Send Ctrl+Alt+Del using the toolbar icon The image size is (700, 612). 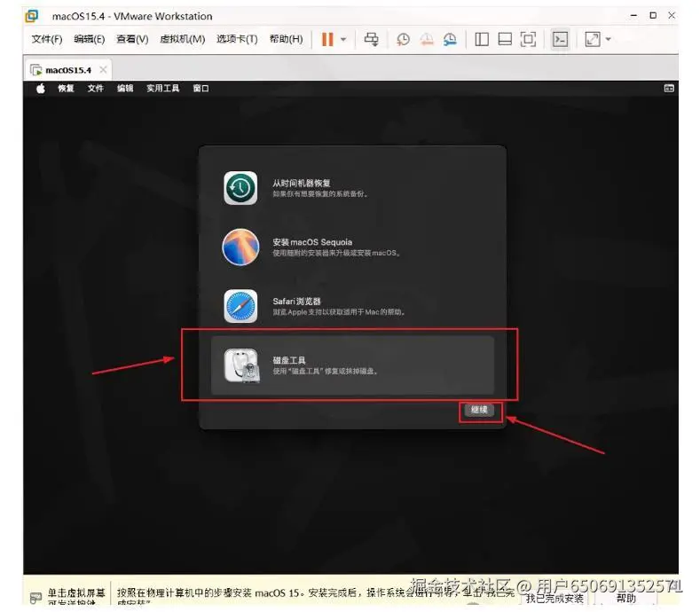[x=371, y=39]
